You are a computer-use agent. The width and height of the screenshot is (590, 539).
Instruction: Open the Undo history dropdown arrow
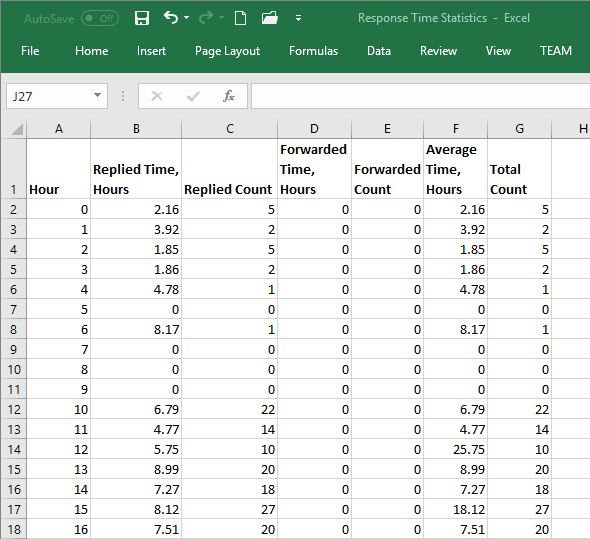(187, 18)
